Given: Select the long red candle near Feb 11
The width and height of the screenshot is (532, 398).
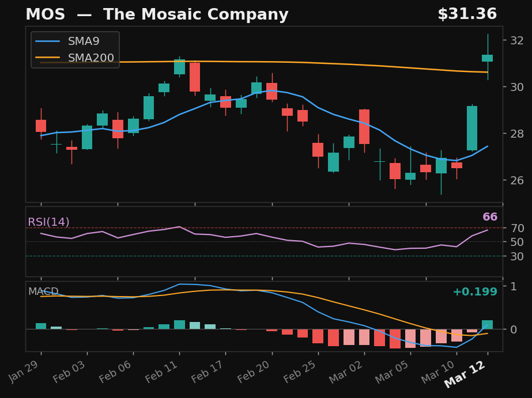Looking at the screenshot, I should pos(194,78).
